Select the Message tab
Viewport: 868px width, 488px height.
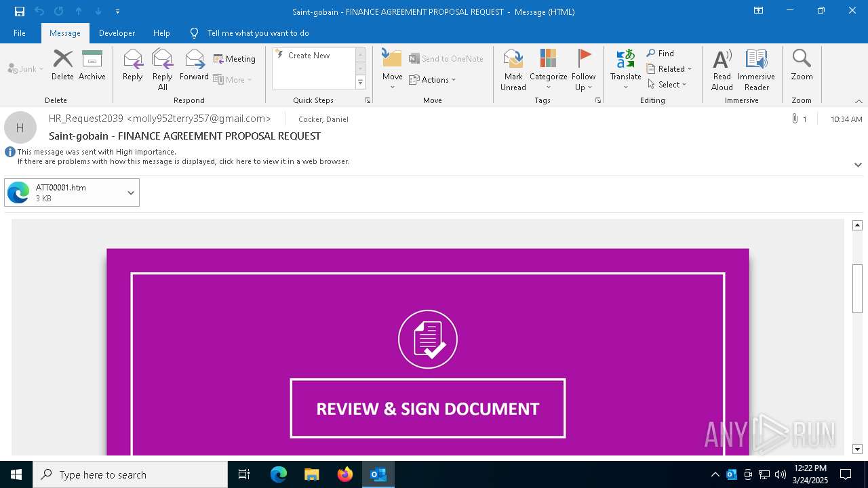coord(65,33)
